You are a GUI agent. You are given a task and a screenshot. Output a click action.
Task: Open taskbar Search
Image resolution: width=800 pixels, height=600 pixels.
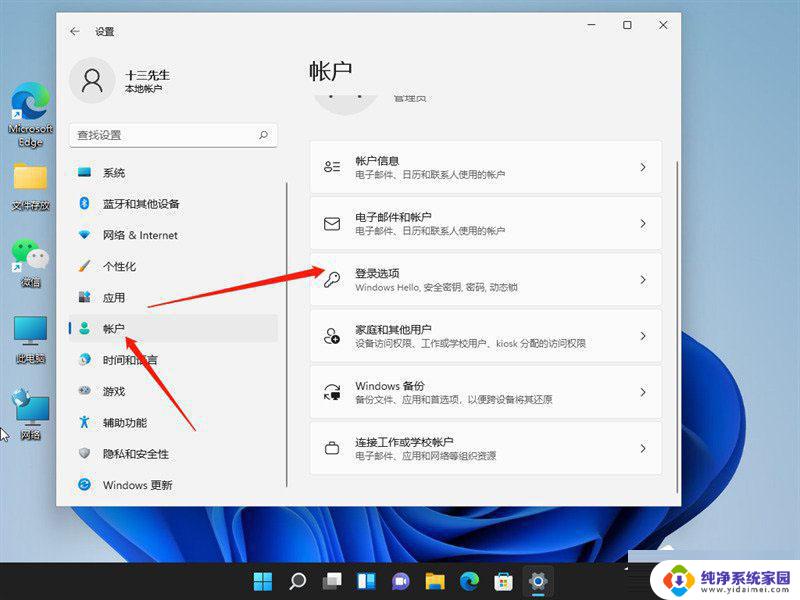297,581
